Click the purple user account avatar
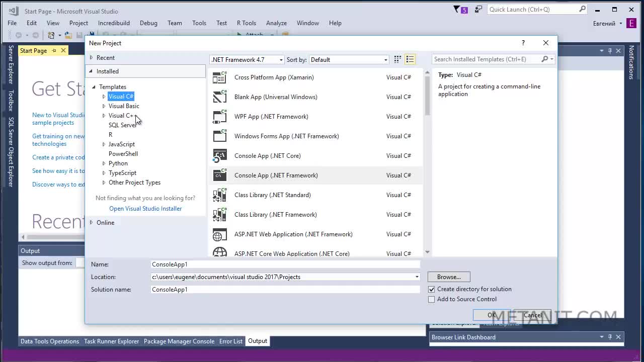This screenshot has width=644, height=362. pos(631,23)
